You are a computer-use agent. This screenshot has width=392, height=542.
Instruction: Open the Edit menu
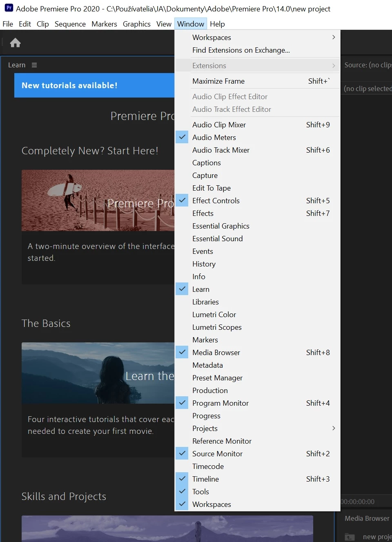tap(25, 24)
